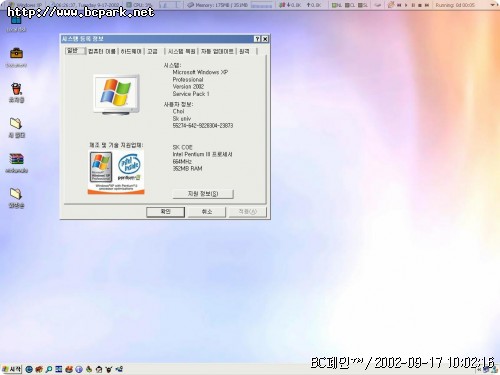Click the text 'Version 2002'
This screenshot has width=500, height=375.
pos(188,86)
